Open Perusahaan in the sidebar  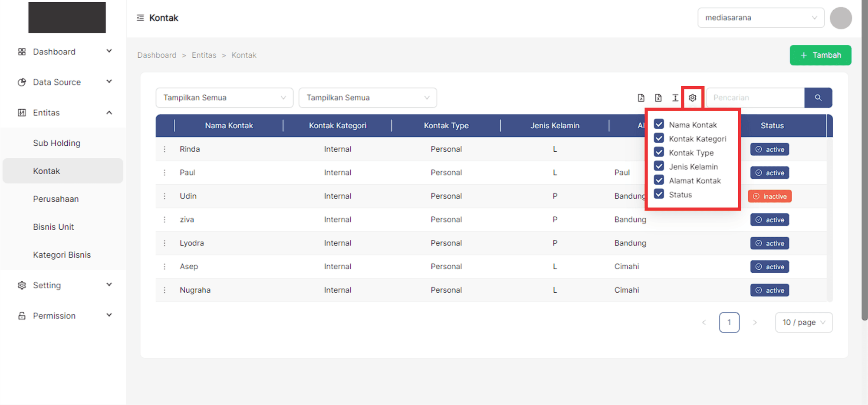pyautogui.click(x=56, y=199)
